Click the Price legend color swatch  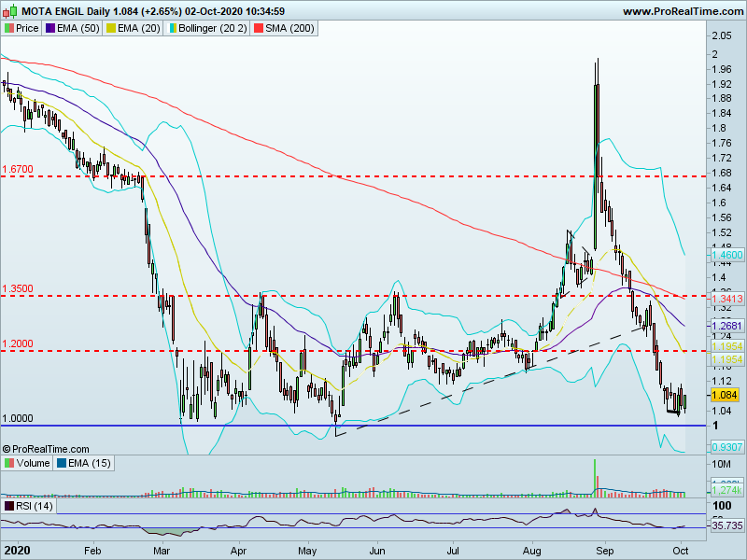[x=8, y=28]
